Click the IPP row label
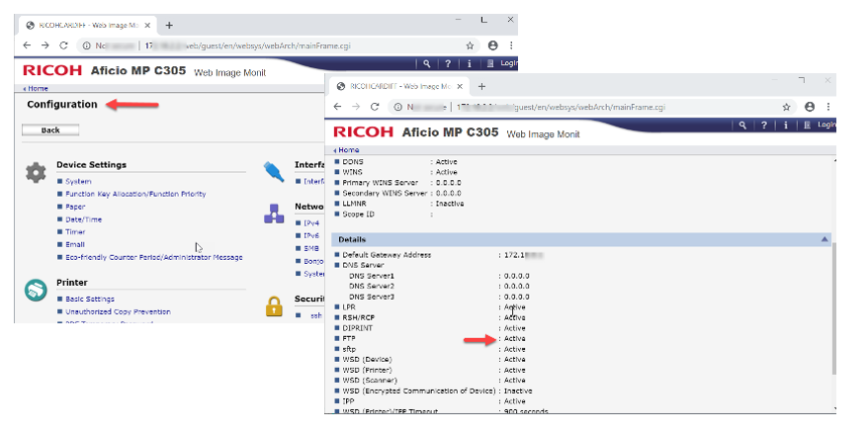Viewport: 868px width, 434px height. [348, 401]
